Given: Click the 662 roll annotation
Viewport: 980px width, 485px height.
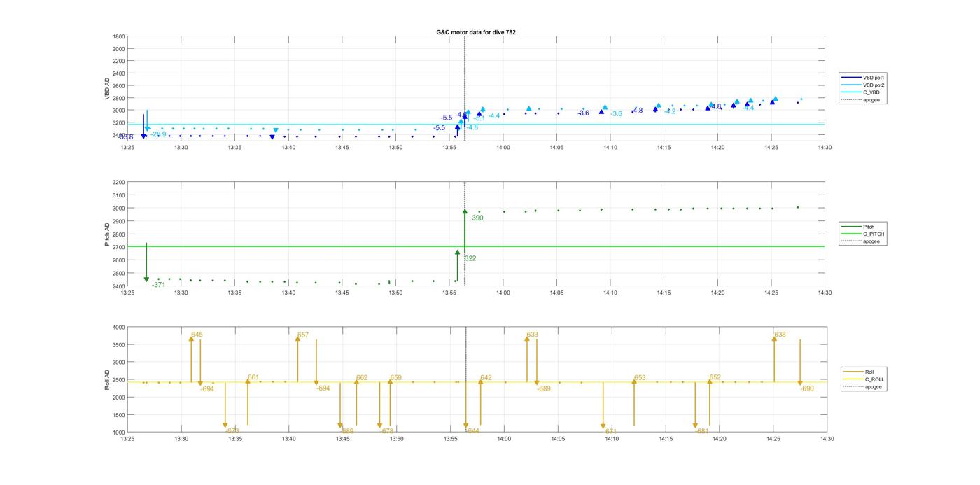Looking at the screenshot, I should pyautogui.click(x=362, y=377).
